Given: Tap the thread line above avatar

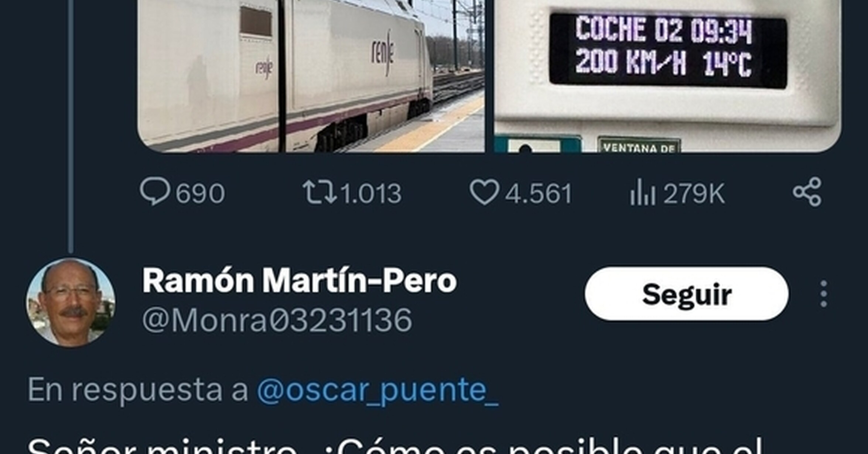Looking at the screenshot, I should coord(71,125).
